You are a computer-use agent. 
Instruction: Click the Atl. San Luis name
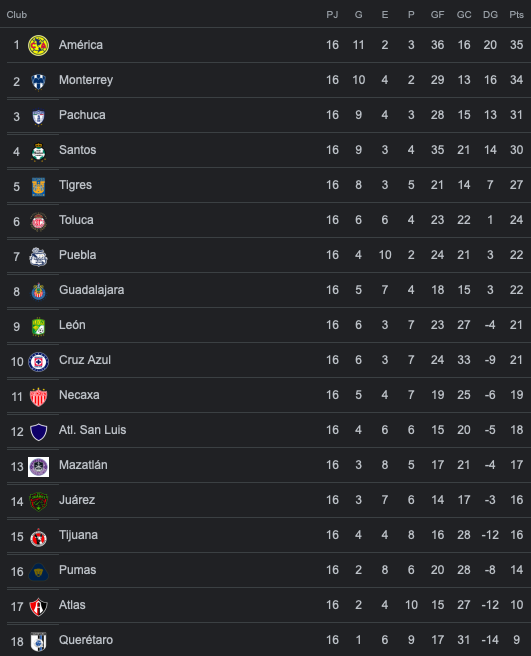pyautogui.click(x=92, y=430)
